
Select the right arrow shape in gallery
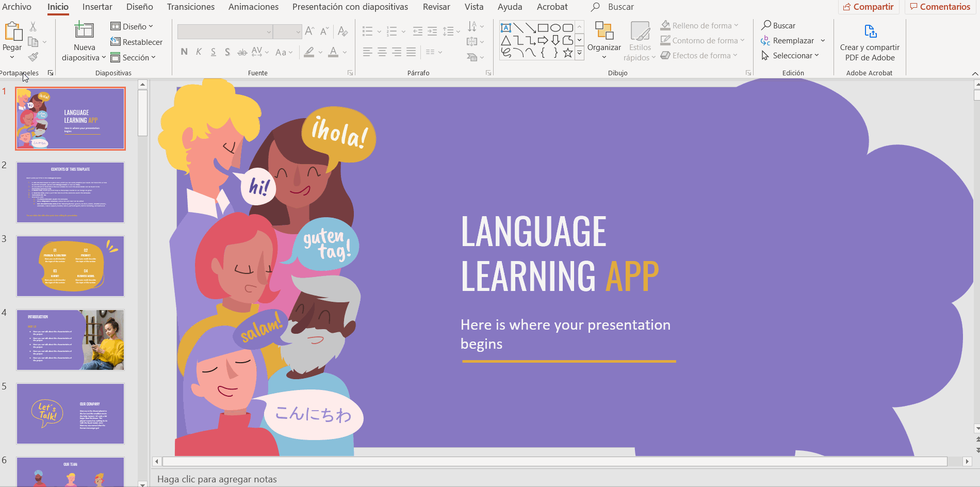pos(543,40)
